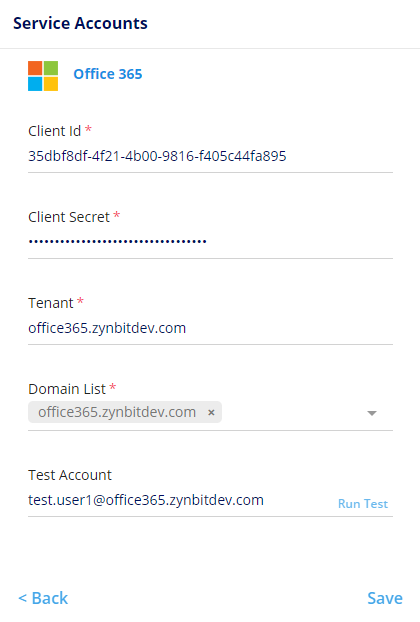
Task: Expand the Domain List dropdown arrow
Action: click(372, 413)
